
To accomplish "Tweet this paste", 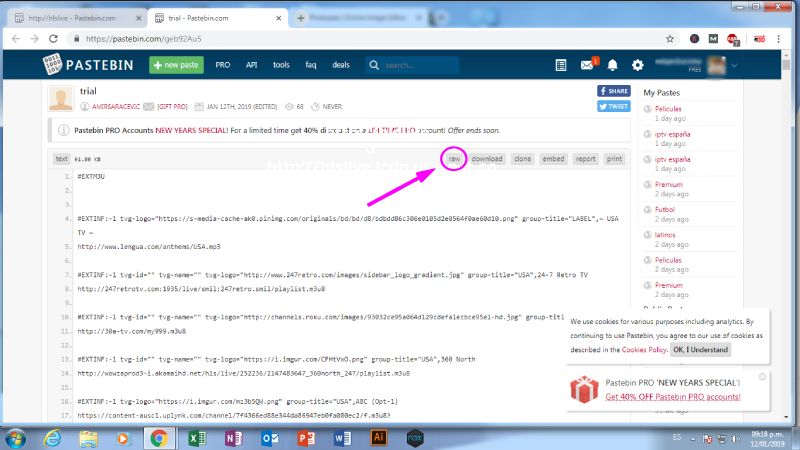I will click(x=614, y=106).
